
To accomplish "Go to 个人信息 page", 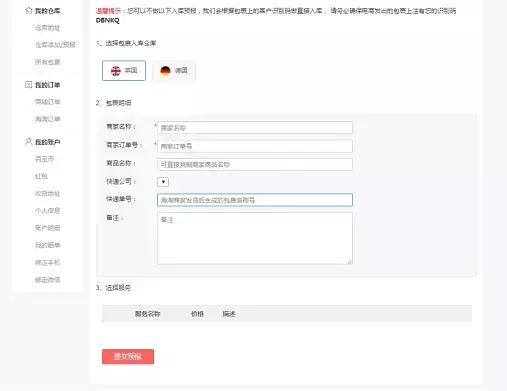I will (48, 211).
